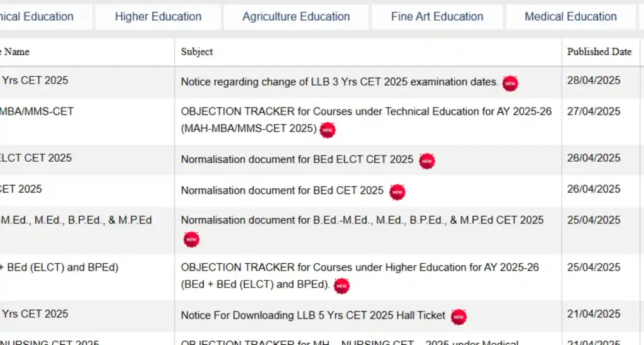Click NEW badge beside BEd ELCT normalisation document

click(x=427, y=161)
